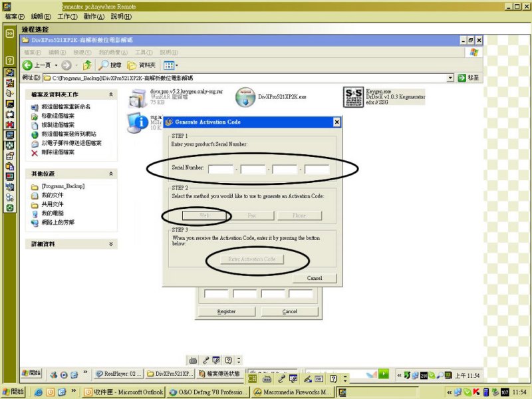Click the Explorer address bar path field
This screenshot has height=399, width=532.
pyautogui.click(x=249, y=78)
